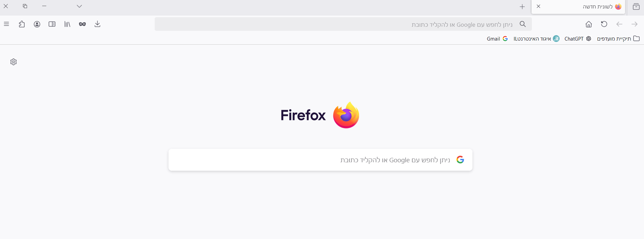
Task: Open the ChatGPT bookmark
Action: (577, 39)
